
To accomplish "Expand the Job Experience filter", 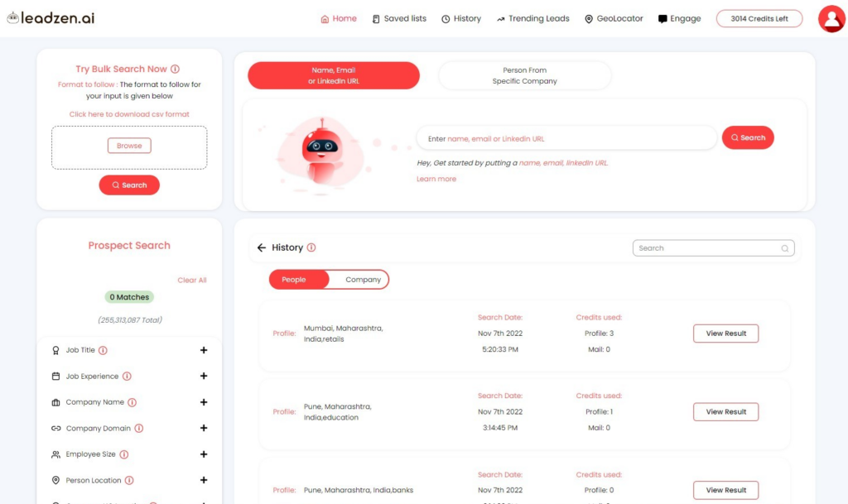I will (204, 376).
